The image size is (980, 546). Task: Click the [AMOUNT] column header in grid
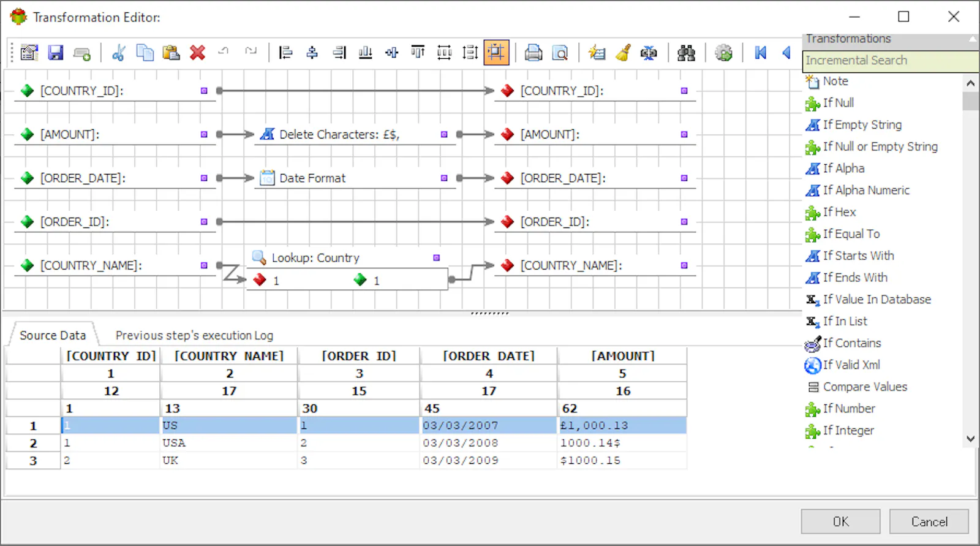(622, 356)
